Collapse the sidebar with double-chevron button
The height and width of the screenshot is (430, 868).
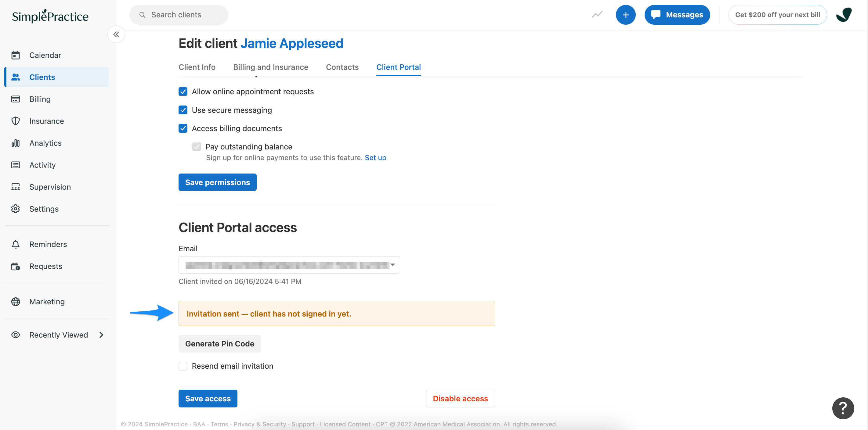coord(116,34)
